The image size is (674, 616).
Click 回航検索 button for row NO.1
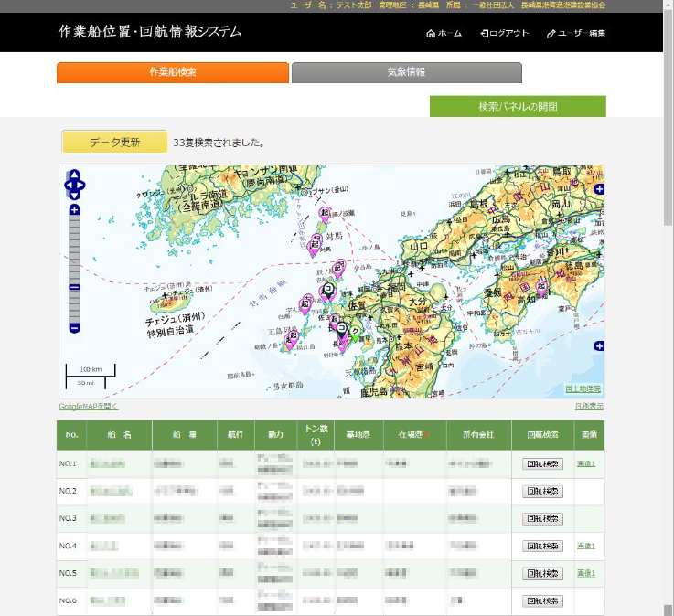pyautogui.click(x=541, y=464)
